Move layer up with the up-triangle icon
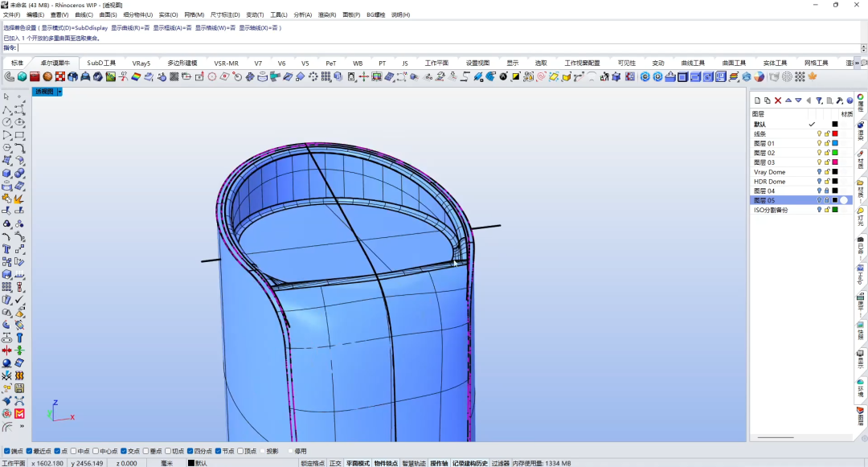This screenshot has width=868, height=467. (x=788, y=100)
